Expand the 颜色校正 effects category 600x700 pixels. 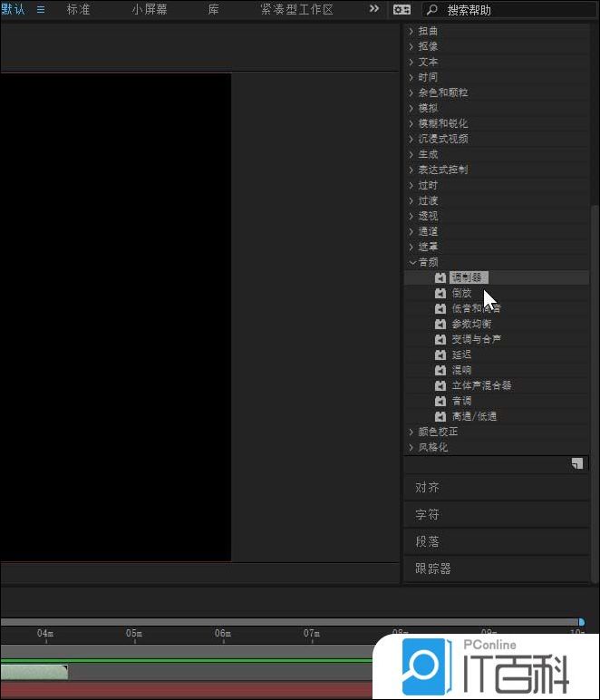411,432
